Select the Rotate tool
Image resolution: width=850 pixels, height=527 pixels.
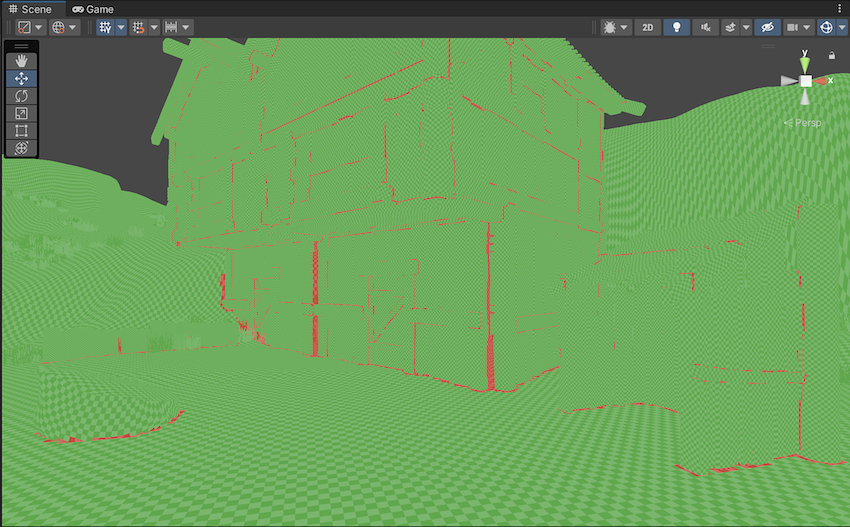tap(22, 96)
